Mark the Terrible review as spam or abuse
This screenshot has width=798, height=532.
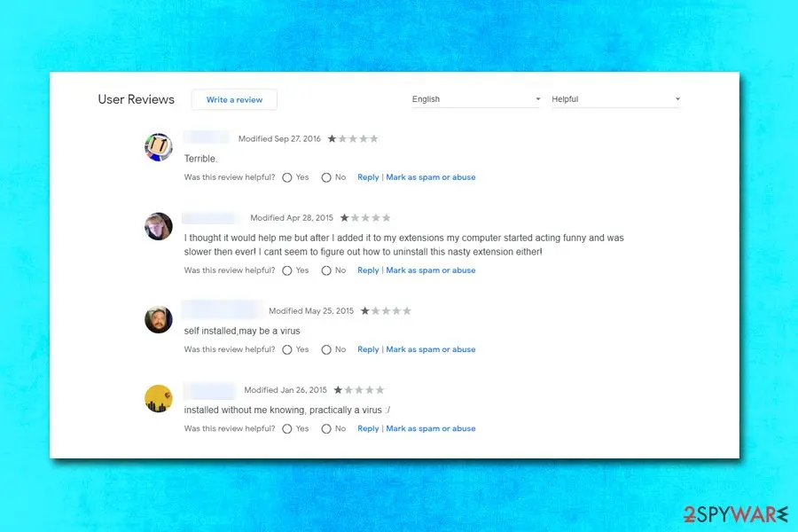[431, 177]
